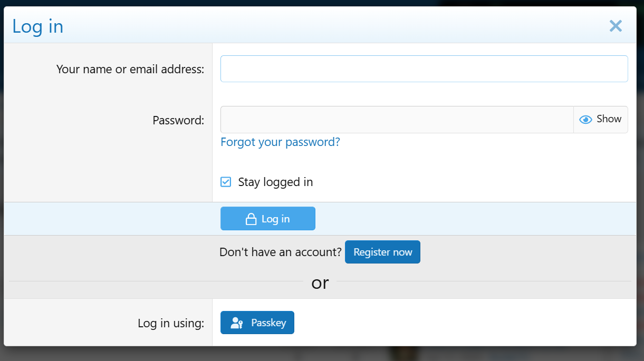The height and width of the screenshot is (361, 644).
Task: Click the "Don't have an account?" text
Action: pos(280,252)
